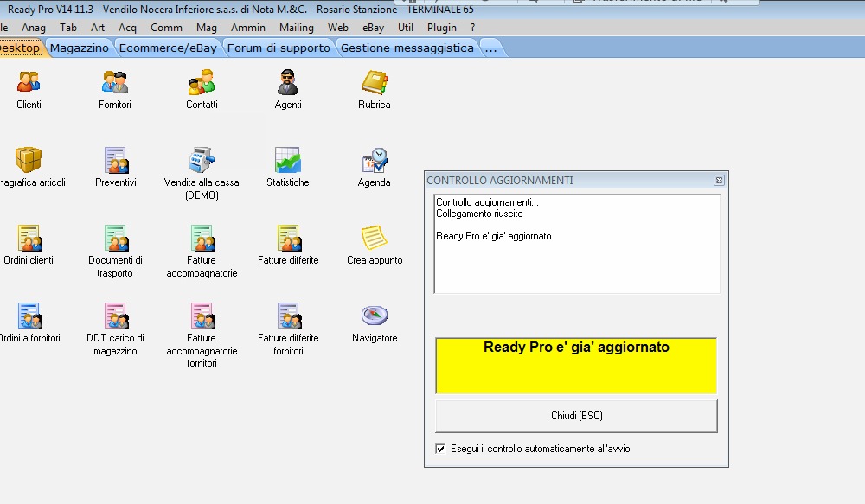Open the Tab menu

pos(68,28)
